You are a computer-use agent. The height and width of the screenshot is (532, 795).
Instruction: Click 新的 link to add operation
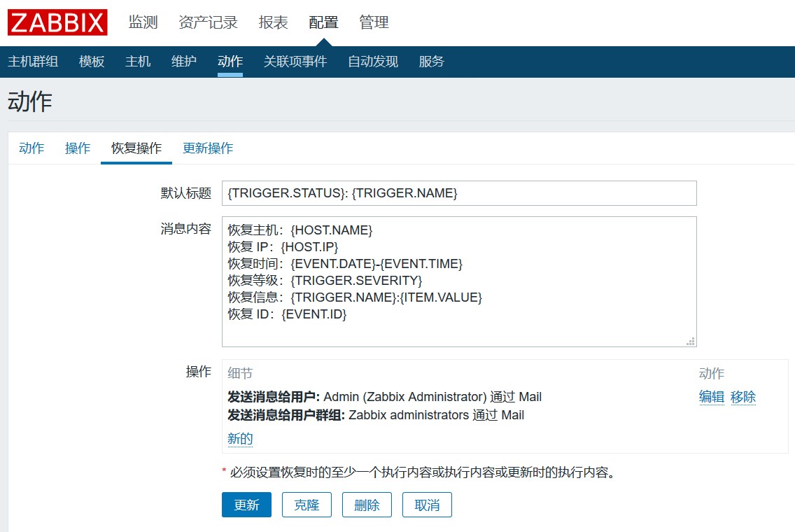240,439
